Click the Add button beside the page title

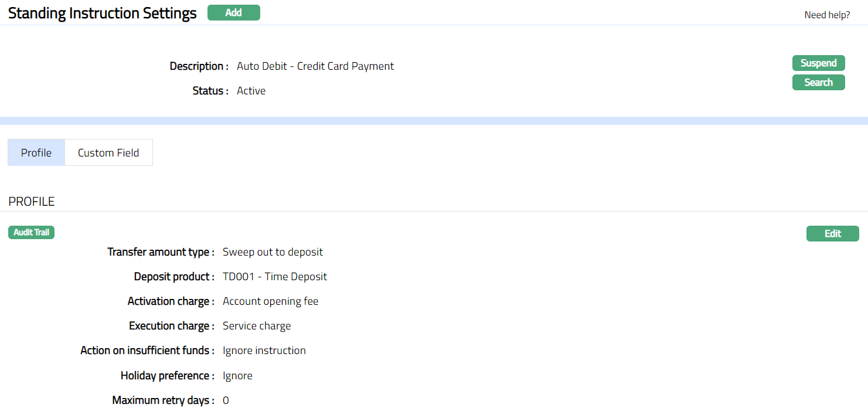(x=233, y=13)
